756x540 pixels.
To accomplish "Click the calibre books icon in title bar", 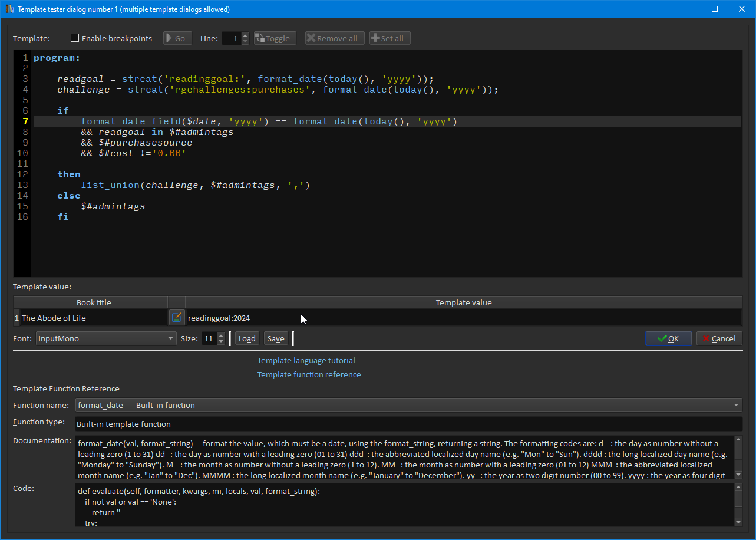I will (x=9, y=9).
